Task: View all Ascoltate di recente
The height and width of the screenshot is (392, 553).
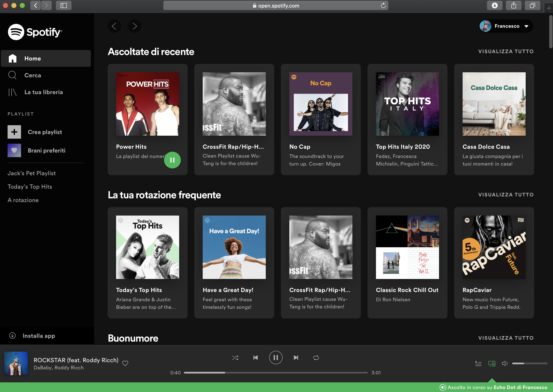Action: tap(506, 51)
